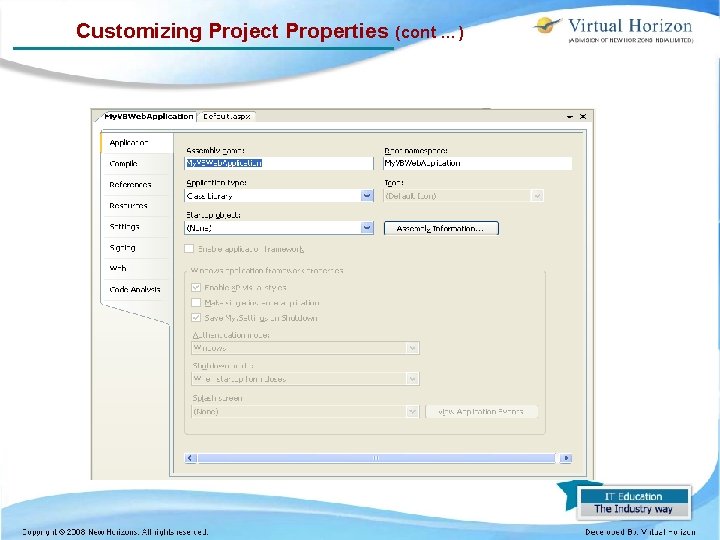Viewport: 720px width, 540px height.
Task: Open the Code Analysis page
Action: coord(135,290)
